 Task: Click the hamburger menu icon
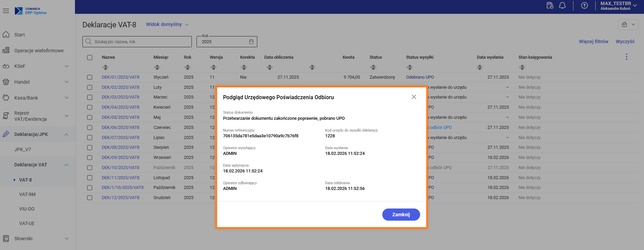(x=6, y=11)
